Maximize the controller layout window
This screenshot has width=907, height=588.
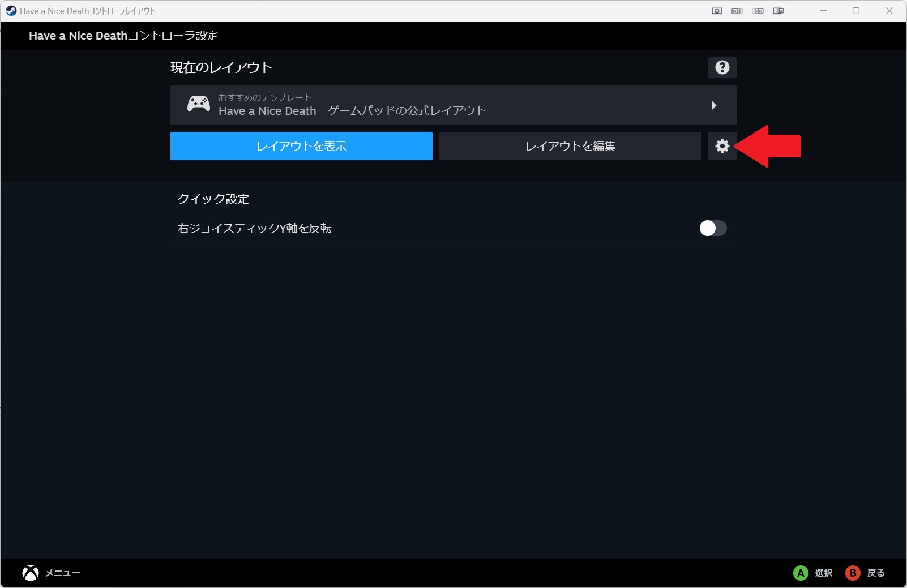856,11
